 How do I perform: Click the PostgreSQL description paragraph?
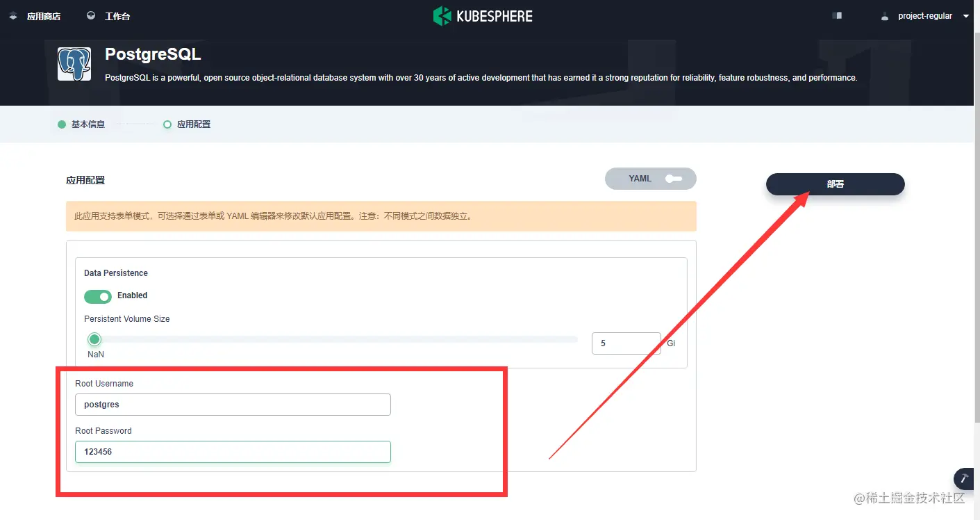[x=481, y=78]
